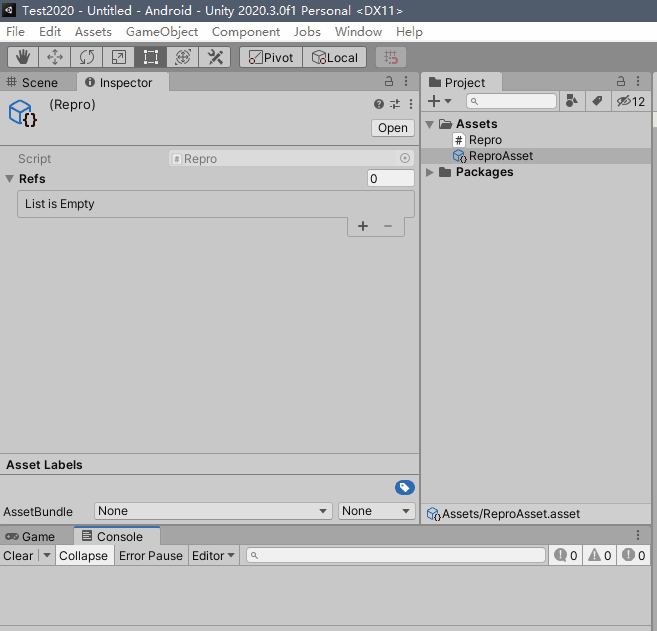The width and height of the screenshot is (657, 631).
Task: Search by label in Project
Action: click(597, 101)
